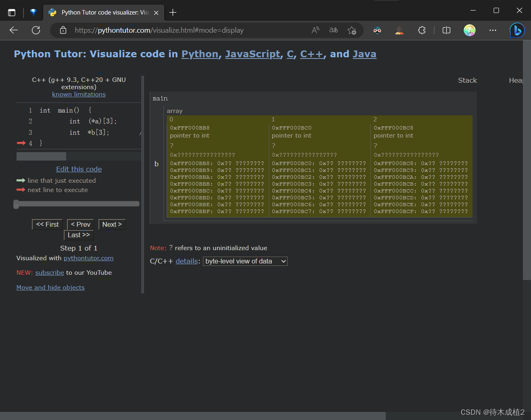Click the Next > button
The height and width of the screenshot is (420, 531).
[112, 224]
